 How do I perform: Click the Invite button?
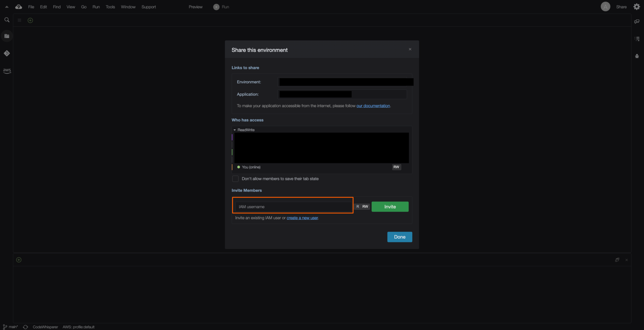pyautogui.click(x=390, y=207)
